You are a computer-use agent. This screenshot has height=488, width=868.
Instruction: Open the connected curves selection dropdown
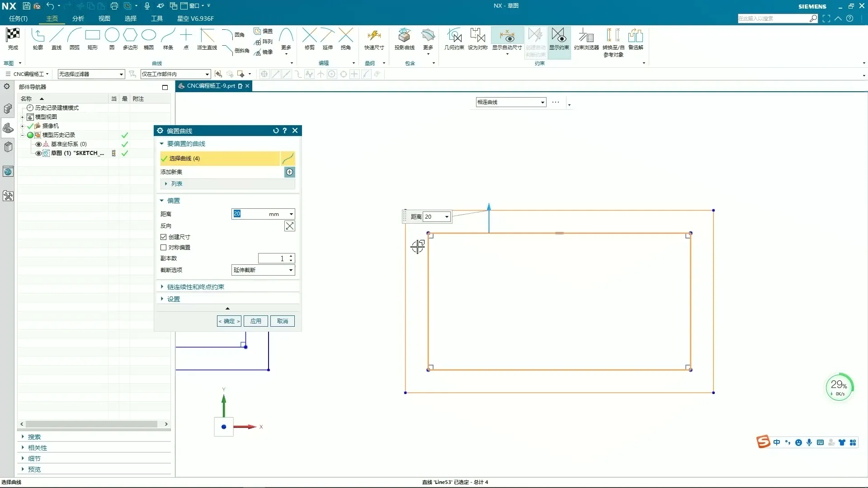pyautogui.click(x=511, y=102)
